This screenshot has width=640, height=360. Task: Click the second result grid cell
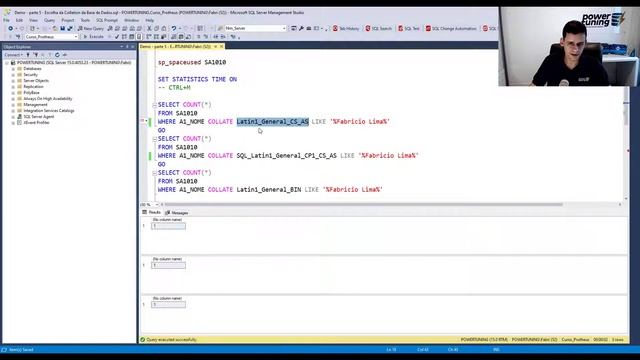(168, 265)
